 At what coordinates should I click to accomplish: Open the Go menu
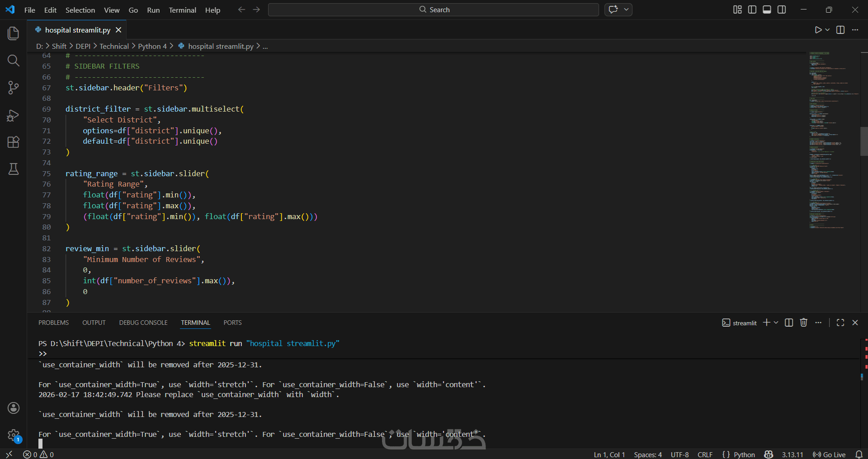pos(133,10)
